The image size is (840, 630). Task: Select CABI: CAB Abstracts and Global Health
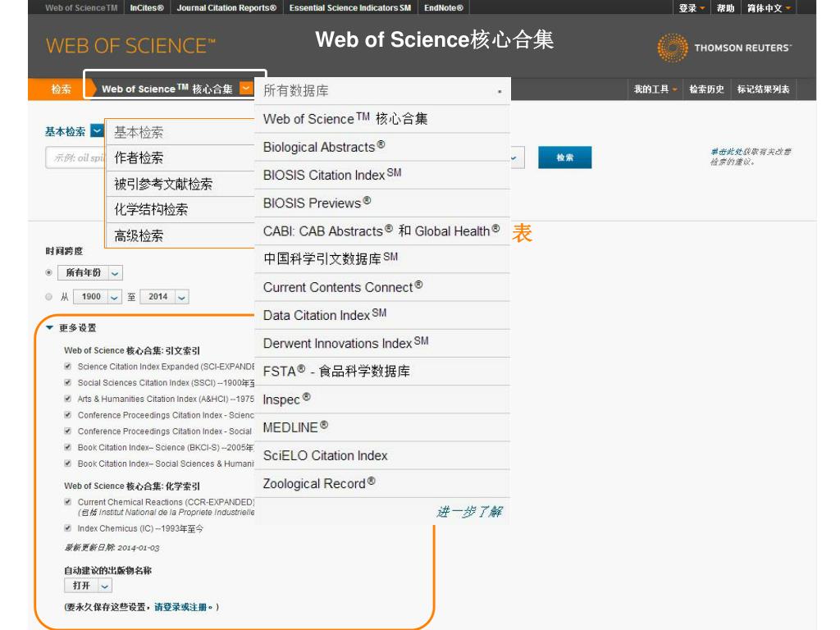pos(382,231)
